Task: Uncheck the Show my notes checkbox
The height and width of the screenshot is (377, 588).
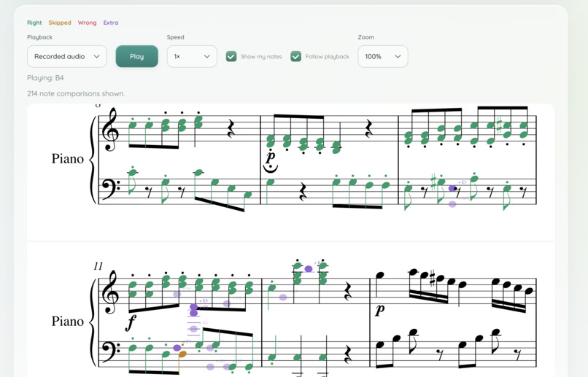Action: point(231,57)
